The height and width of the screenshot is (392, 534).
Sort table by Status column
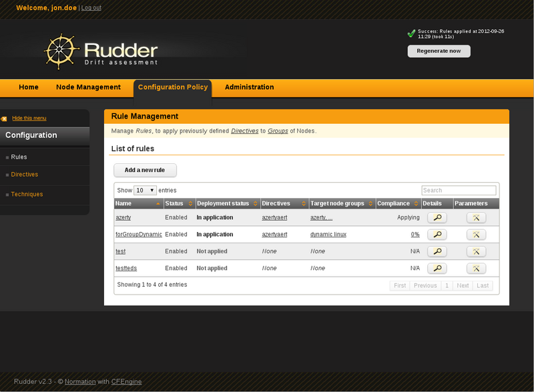(x=179, y=203)
